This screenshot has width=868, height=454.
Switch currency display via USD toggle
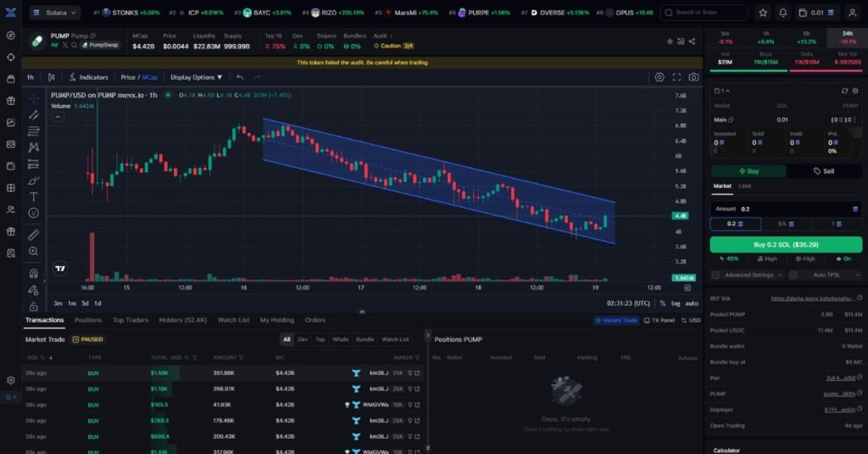point(691,320)
